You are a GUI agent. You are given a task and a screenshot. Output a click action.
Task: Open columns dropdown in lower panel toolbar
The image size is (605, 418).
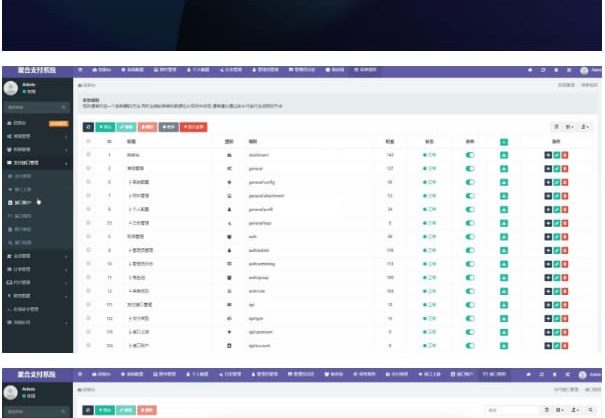click(559, 410)
